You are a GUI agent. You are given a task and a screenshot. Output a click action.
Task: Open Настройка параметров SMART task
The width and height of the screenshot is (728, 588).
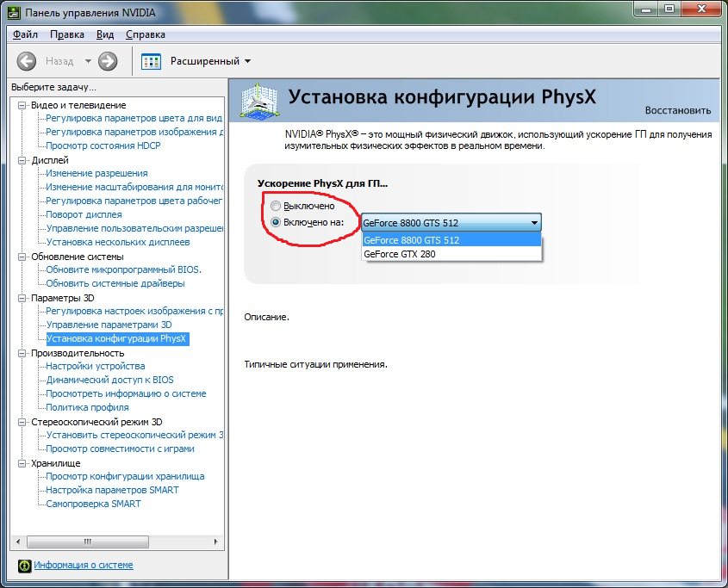[x=112, y=490]
